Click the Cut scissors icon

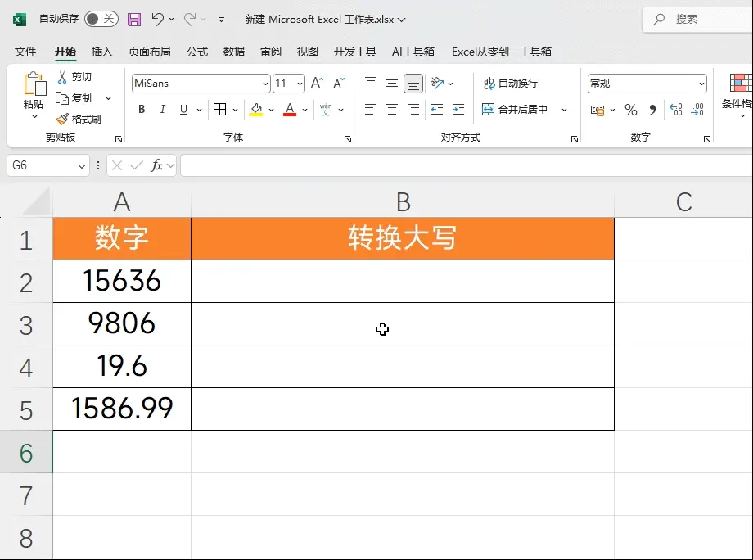pos(62,77)
